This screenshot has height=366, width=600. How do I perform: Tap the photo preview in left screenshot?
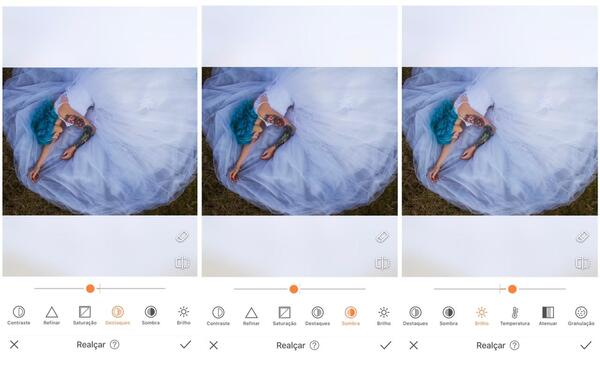tap(100, 141)
